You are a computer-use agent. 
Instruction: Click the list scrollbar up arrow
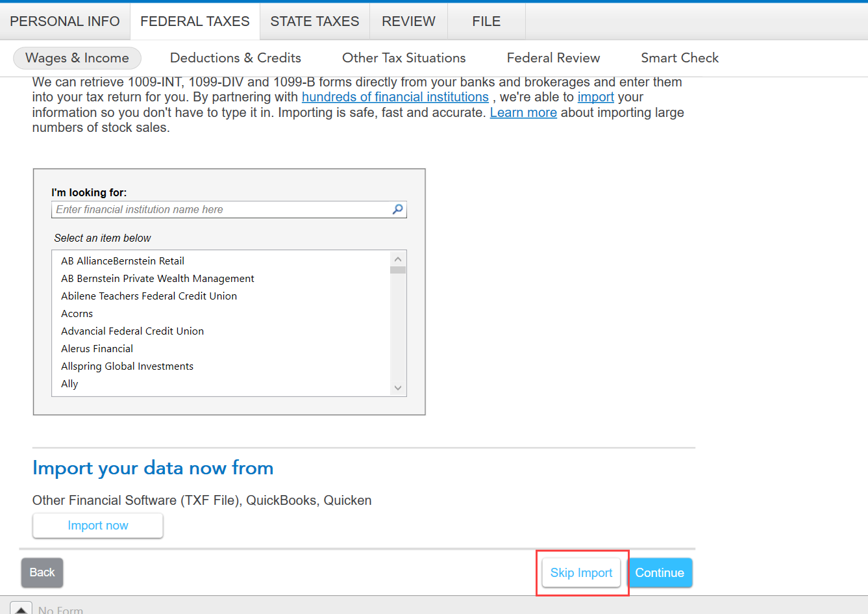[398, 259]
